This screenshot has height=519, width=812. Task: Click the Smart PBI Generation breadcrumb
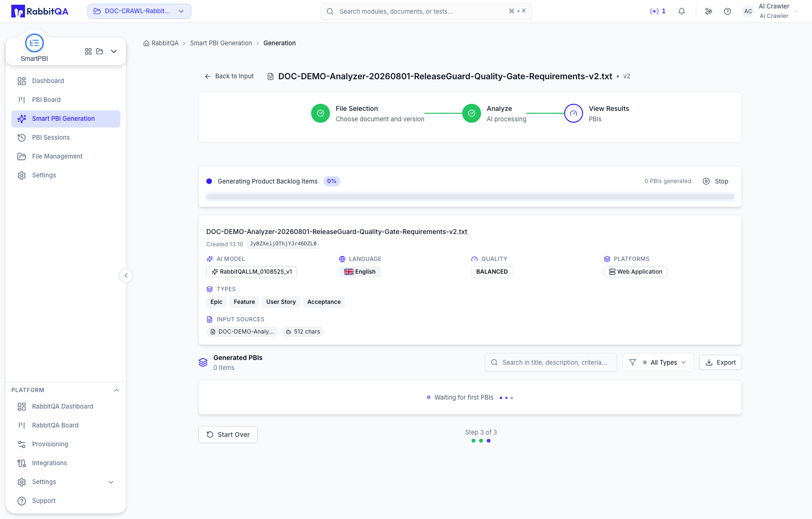(221, 43)
